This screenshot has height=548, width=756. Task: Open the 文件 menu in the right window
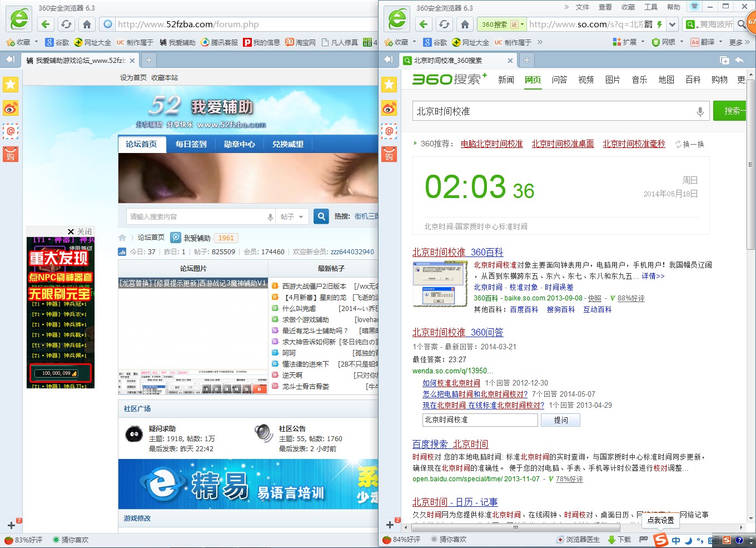pyautogui.click(x=583, y=7)
